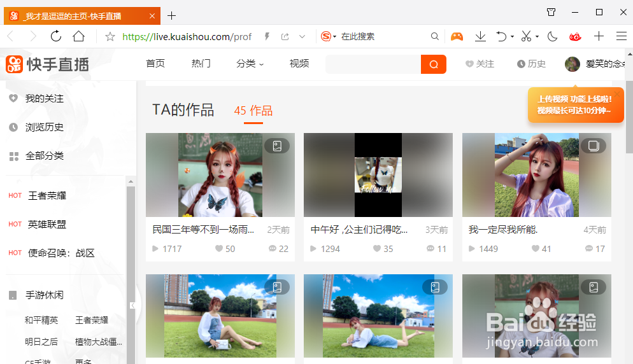Click the orange search button
Viewport: 633px width, 364px height.
click(x=434, y=64)
